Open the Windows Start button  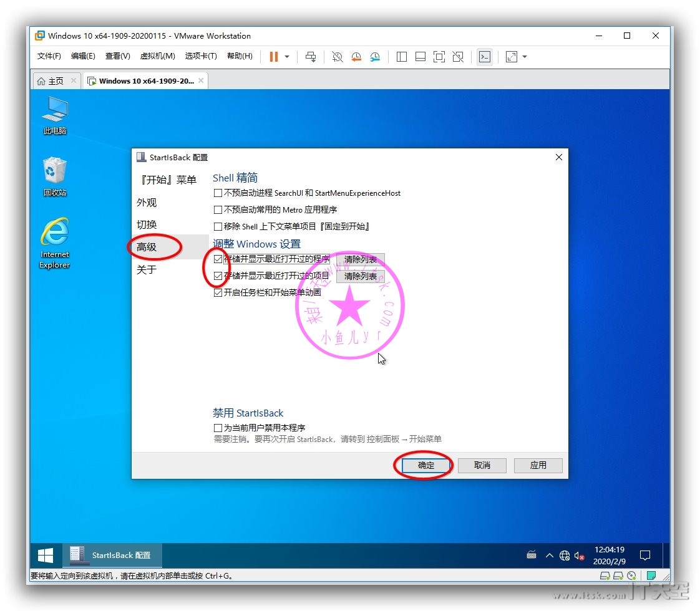pyautogui.click(x=46, y=556)
